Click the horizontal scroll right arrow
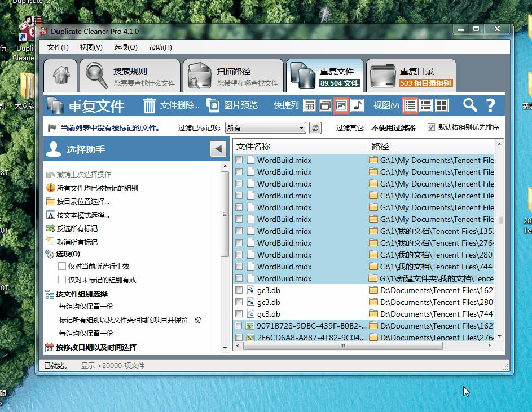 coord(490,346)
